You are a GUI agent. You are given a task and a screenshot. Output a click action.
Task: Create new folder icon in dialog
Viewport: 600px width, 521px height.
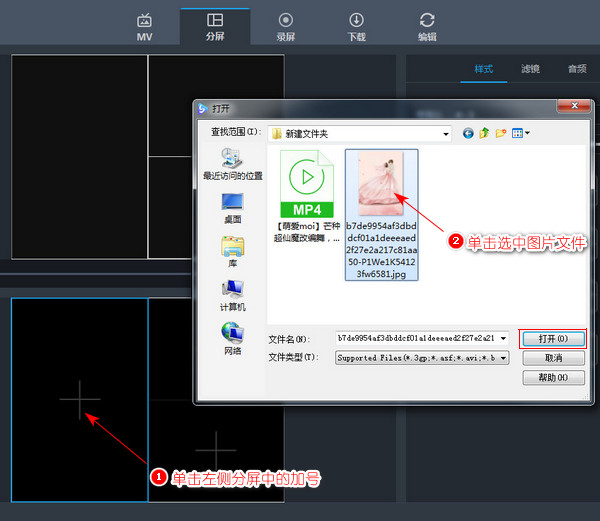[x=501, y=133]
